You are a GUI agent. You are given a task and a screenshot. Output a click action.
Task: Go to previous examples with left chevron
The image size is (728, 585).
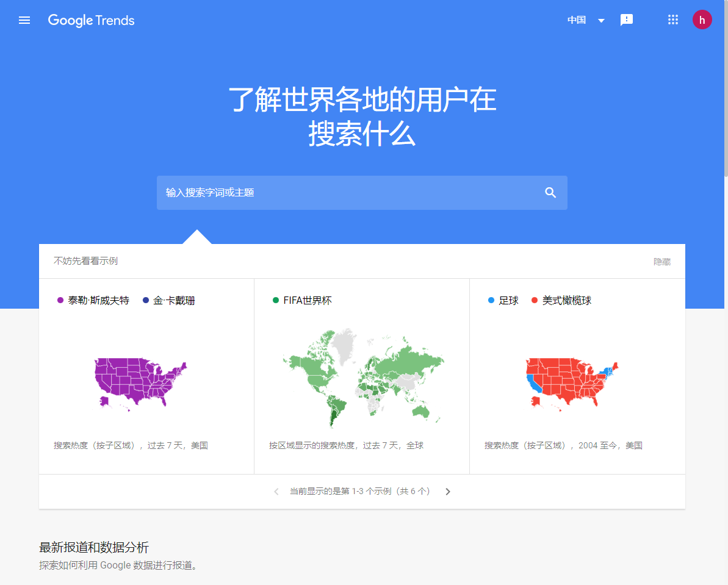276,492
